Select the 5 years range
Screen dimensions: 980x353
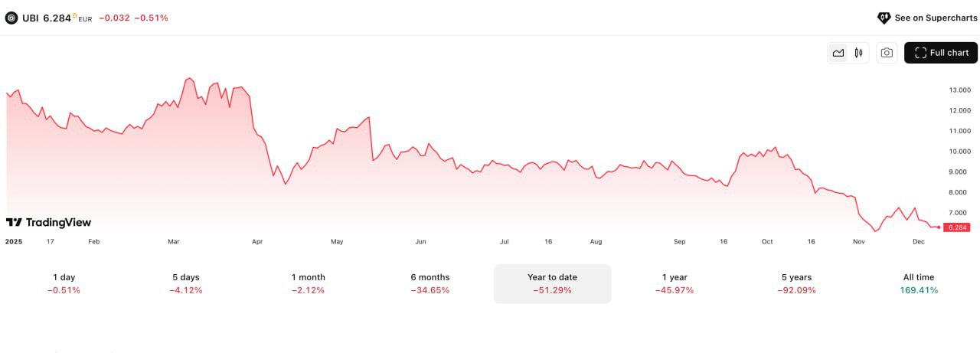[x=796, y=283]
